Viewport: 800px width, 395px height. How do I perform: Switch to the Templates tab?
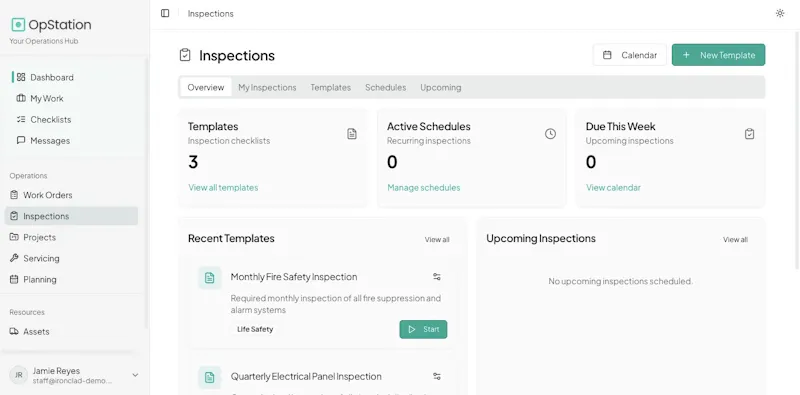click(331, 87)
